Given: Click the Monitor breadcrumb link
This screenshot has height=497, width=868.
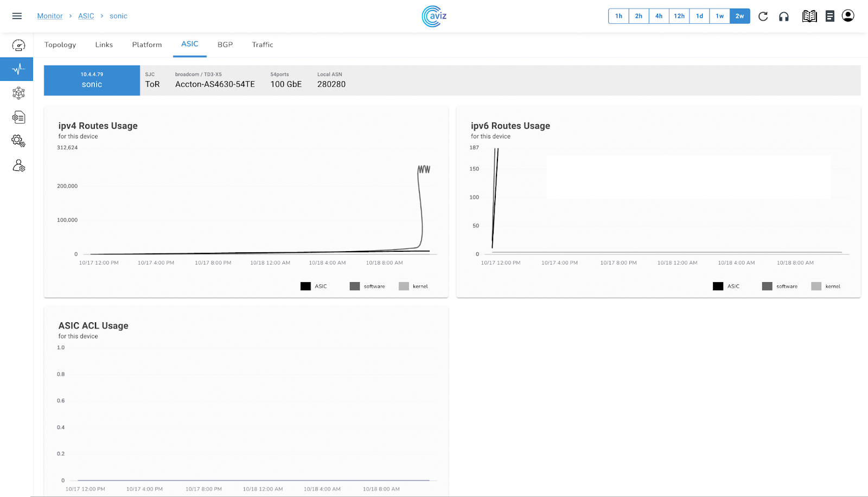Looking at the screenshot, I should click(50, 16).
